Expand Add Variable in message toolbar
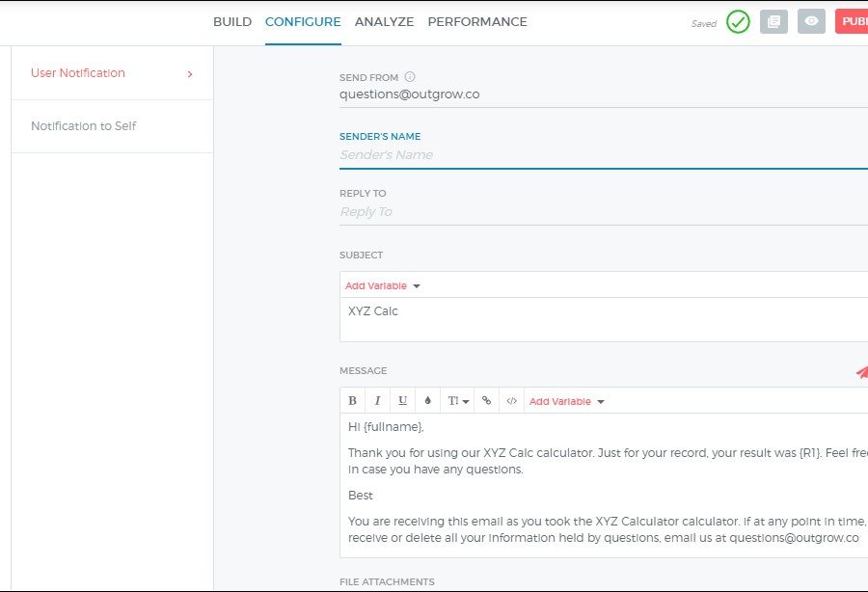The width and height of the screenshot is (868, 592). coord(567,401)
